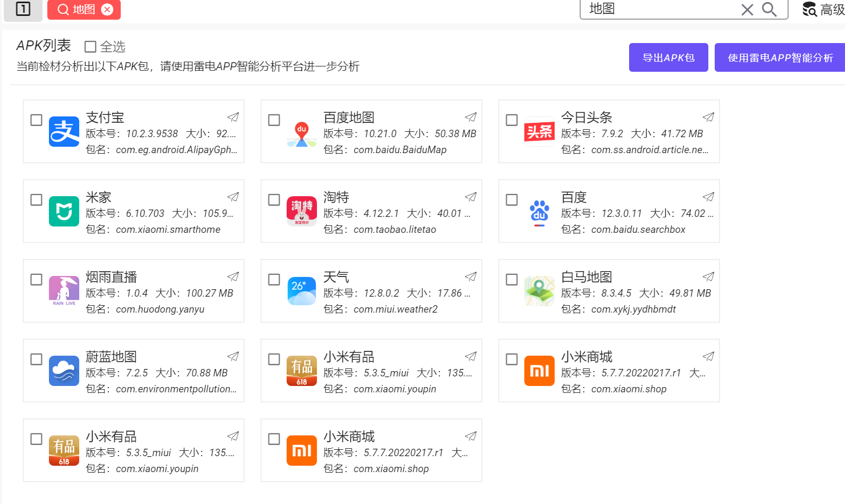Viewport: 845px width, 504px height.
Task: Check the 蔚蓝地图 checkbox
Action: coord(36,359)
